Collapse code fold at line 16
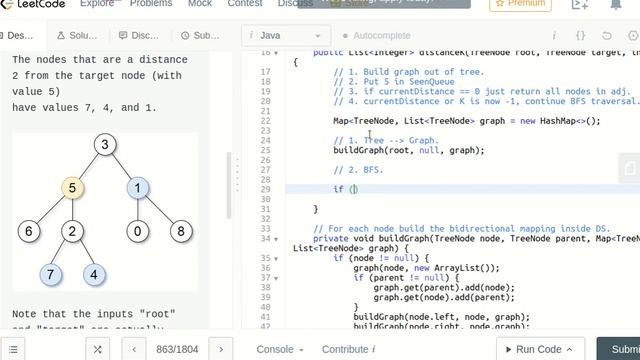The image size is (640, 360). tap(276, 53)
